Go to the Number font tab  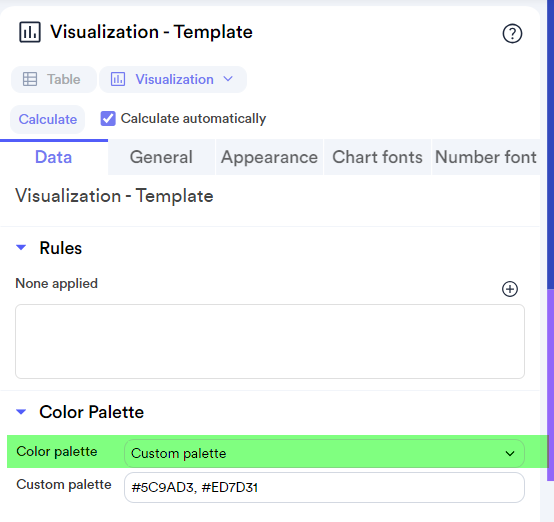tap(486, 157)
